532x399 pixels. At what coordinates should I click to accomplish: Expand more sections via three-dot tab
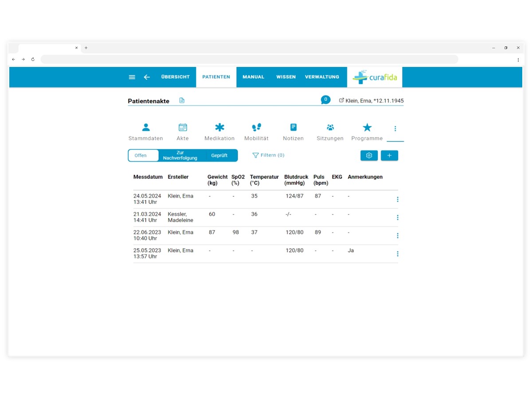[395, 129]
